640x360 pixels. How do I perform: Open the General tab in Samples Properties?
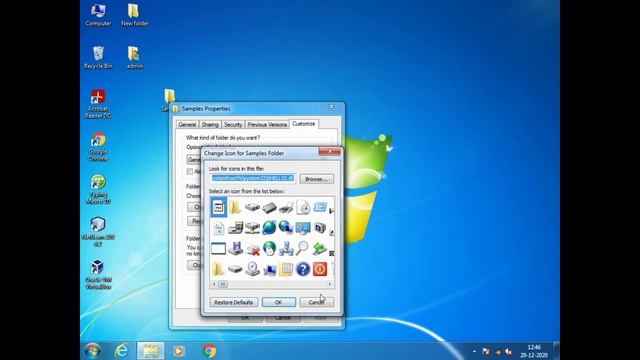coord(187,124)
